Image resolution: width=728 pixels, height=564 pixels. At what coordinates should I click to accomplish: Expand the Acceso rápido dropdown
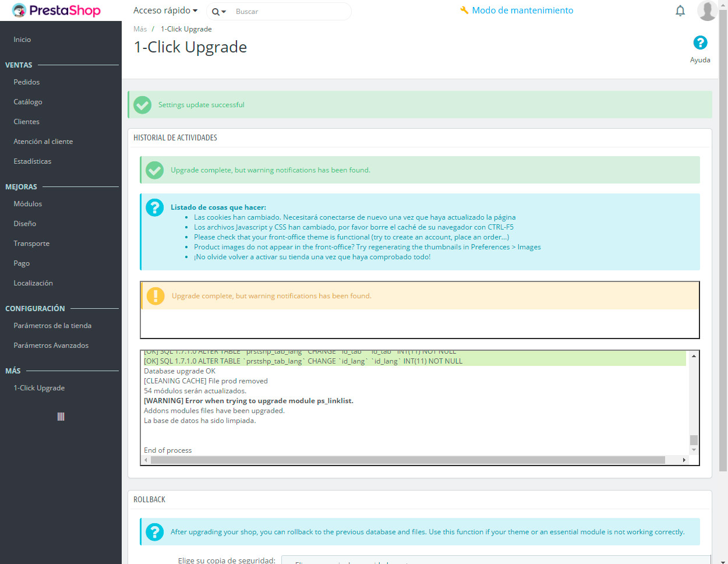165,10
